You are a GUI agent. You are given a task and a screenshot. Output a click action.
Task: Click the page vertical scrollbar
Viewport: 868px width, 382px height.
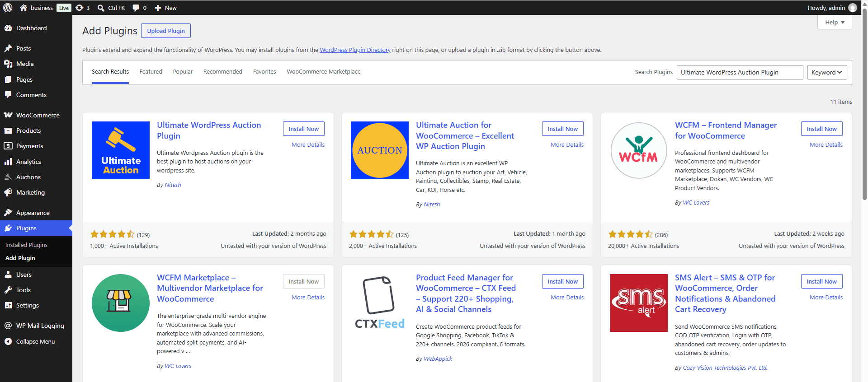pos(864,104)
